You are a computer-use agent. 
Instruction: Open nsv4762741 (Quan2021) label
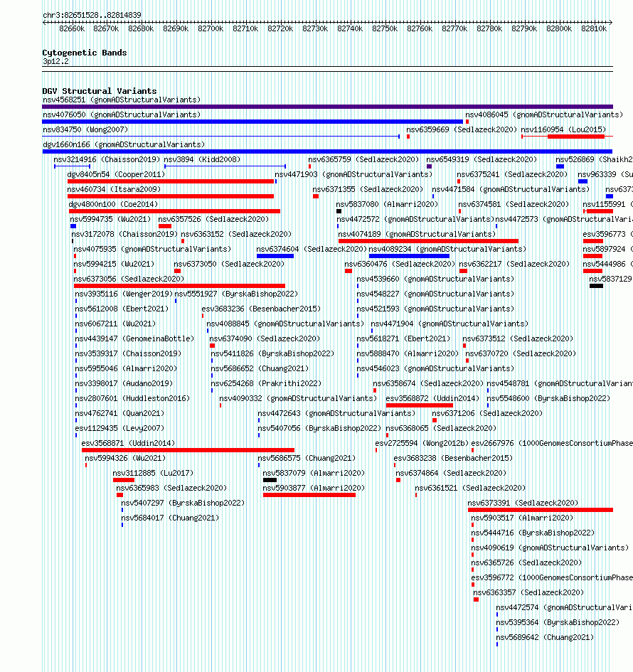(119, 413)
